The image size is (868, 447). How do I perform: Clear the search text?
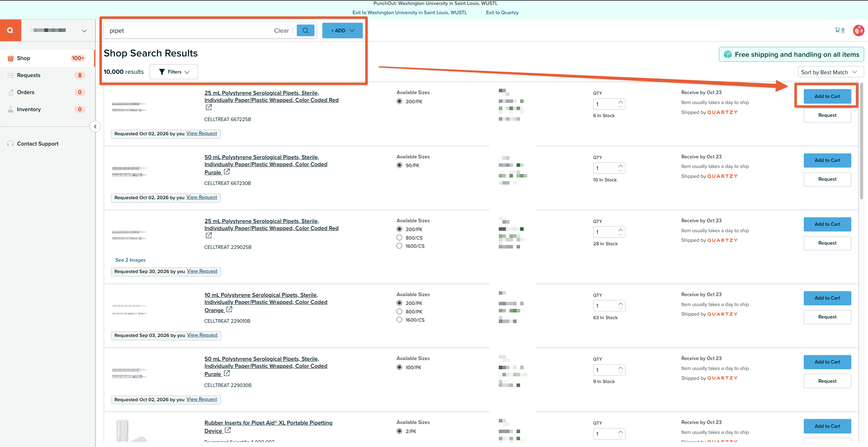[281, 31]
